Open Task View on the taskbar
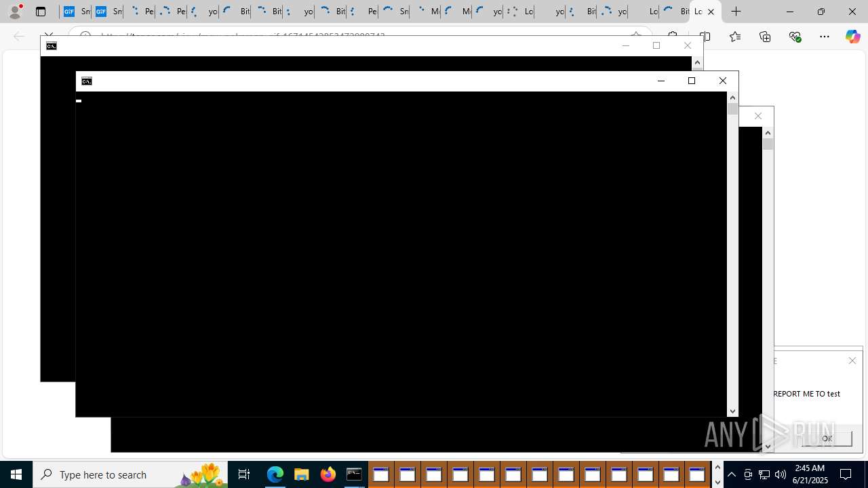 point(244,474)
